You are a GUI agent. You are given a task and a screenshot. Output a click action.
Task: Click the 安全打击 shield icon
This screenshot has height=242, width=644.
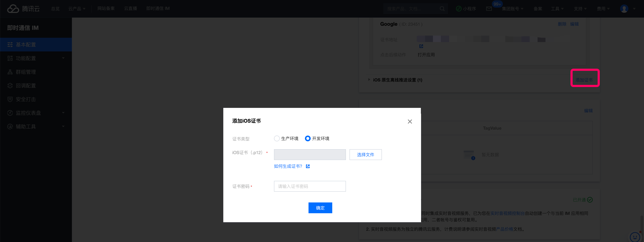10,99
